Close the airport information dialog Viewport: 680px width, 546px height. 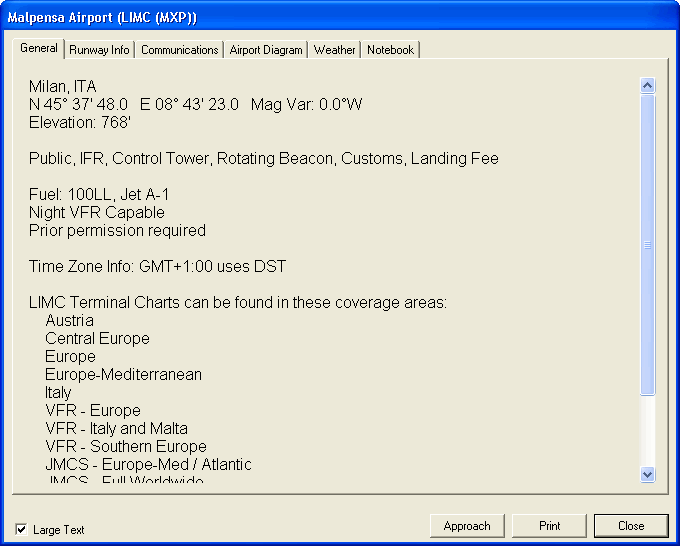click(x=631, y=526)
